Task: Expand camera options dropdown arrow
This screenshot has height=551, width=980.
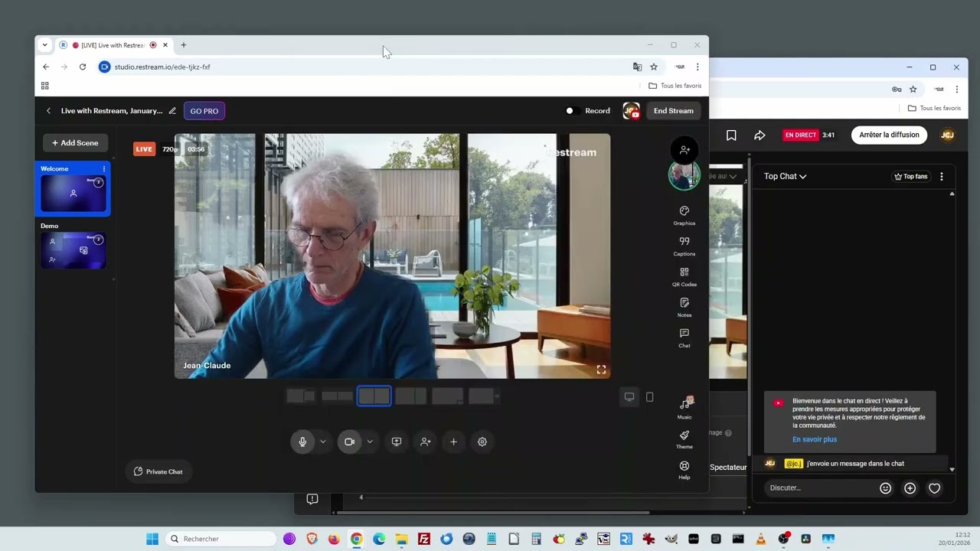Action: click(x=370, y=442)
